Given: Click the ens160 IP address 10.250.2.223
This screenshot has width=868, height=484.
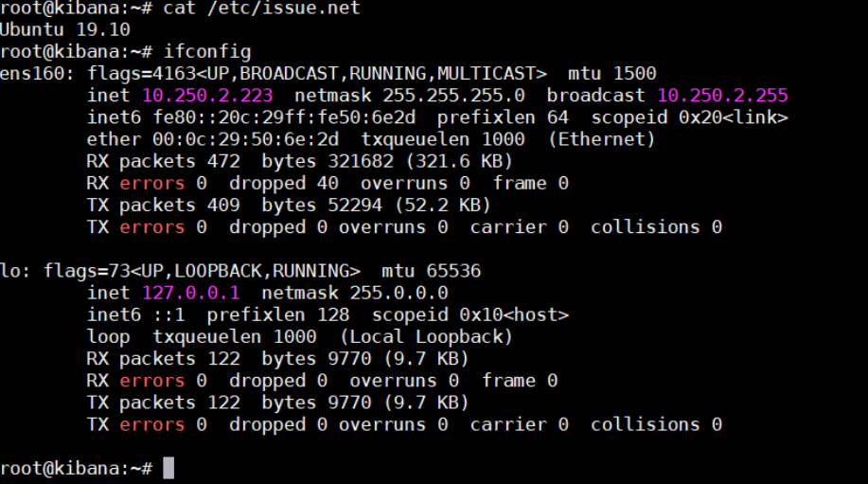Looking at the screenshot, I should pos(207,96).
